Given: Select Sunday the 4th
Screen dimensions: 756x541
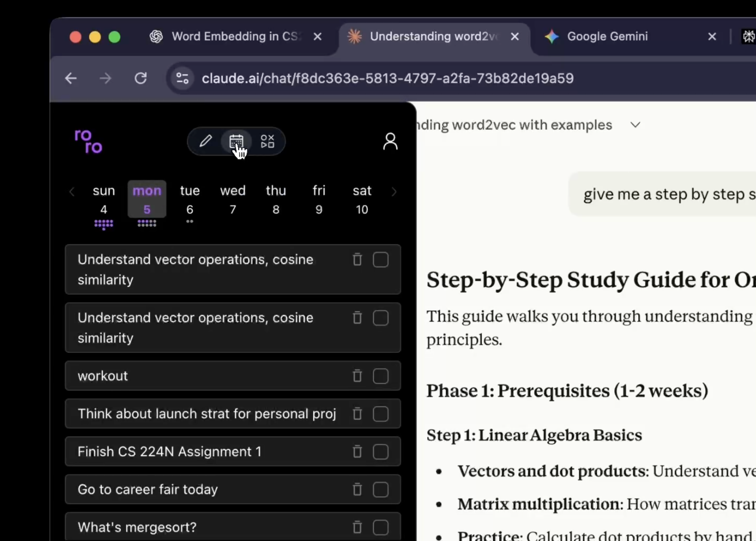Looking at the screenshot, I should pyautogui.click(x=104, y=200).
